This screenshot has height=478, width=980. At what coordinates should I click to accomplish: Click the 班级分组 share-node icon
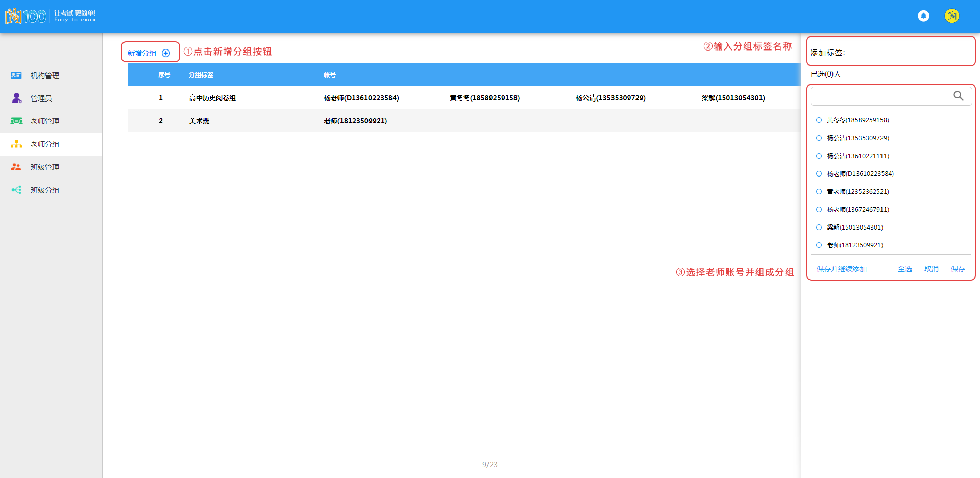[16, 190]
